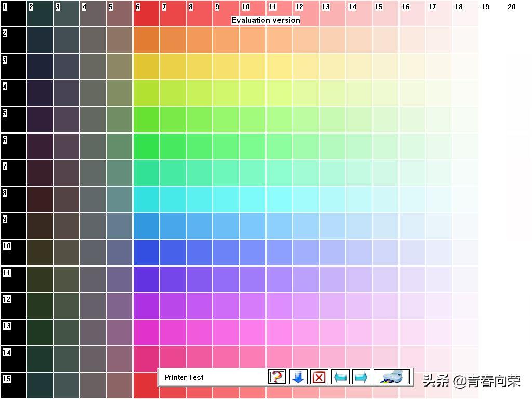Pick the magenta swatch in row 13, column 6
Image resolution: width=532 pixels, height=399 pixels.
point(146,332)
